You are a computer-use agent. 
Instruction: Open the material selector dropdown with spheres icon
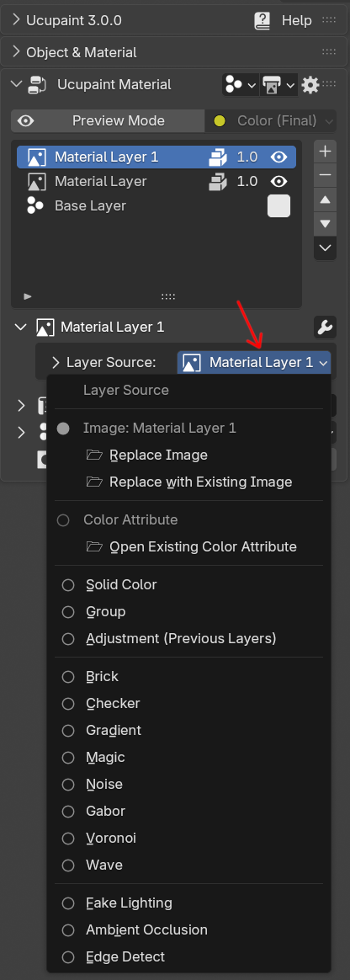pyautogui.click(x=240, y=84)
